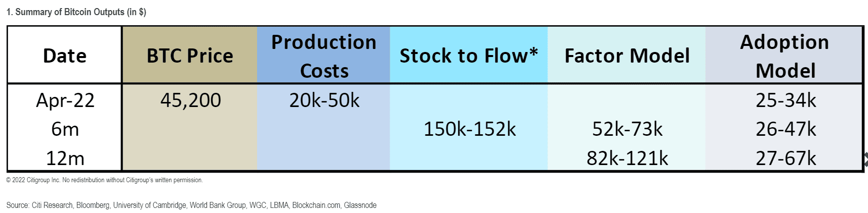Click the 25-34k adoption model value
Viewport: 868px width, 213px height.
click(785, 100)
